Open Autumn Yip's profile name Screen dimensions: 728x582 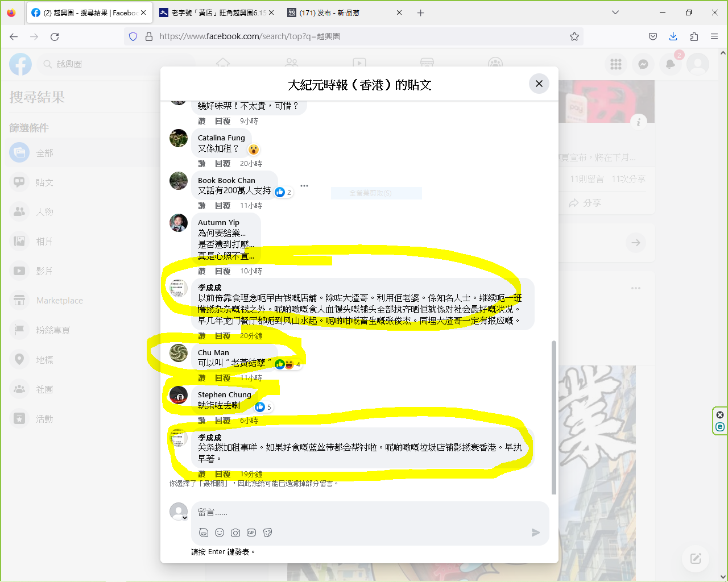pos(218,222)
